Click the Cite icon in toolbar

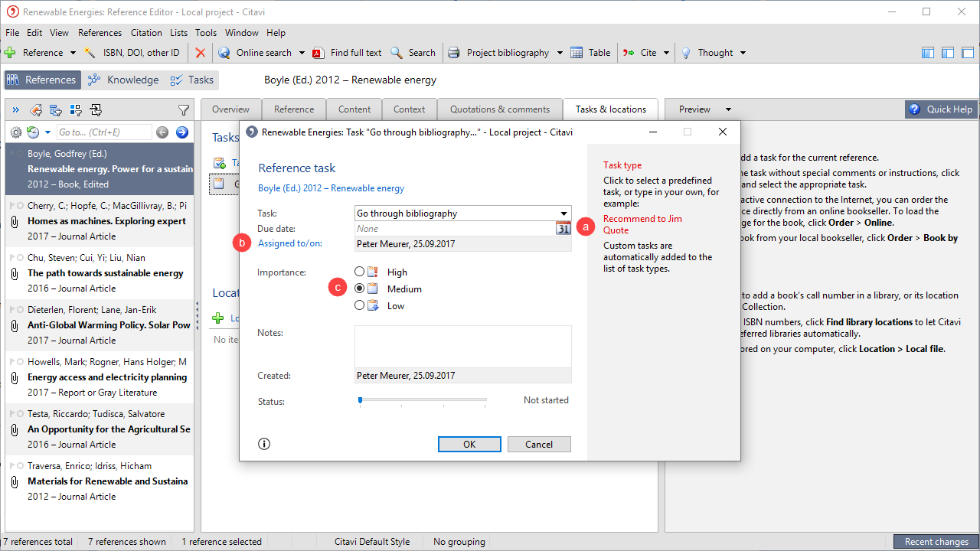[629, 53]
